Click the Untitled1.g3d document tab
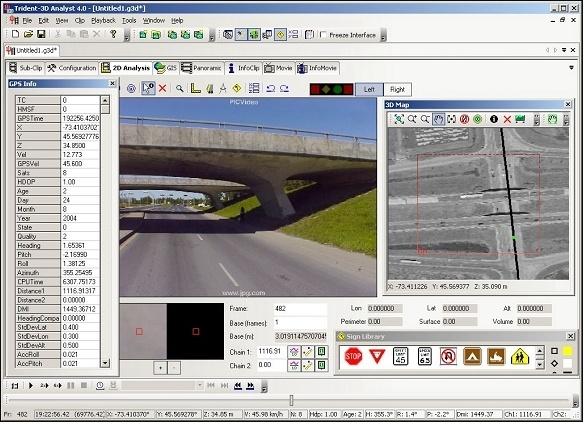The width and height of the screenshot is (587, 424). (x=32, y=51)
